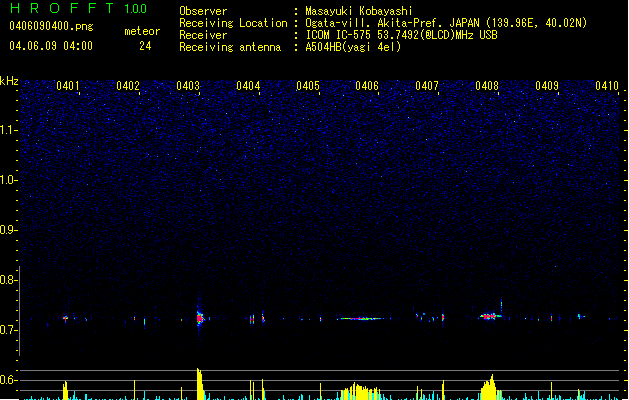
Task: Click the 1.1 kHz axis label
Action: click(x=8, y=130)
